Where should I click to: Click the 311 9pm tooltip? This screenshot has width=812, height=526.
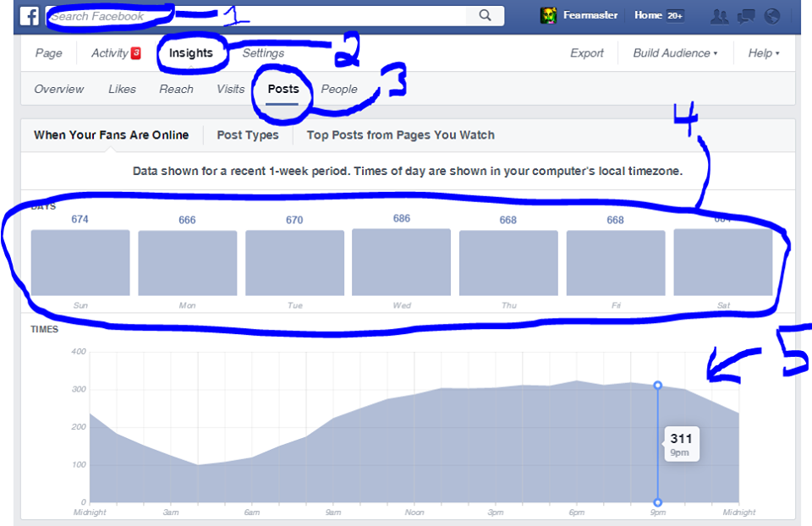point(682,444)
